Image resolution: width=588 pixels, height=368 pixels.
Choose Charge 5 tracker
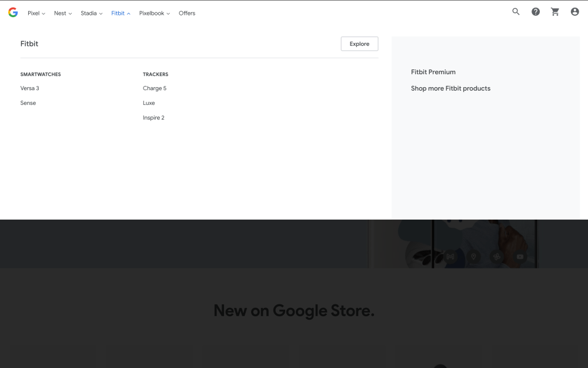pyautogui.click(x=155, y=88)
